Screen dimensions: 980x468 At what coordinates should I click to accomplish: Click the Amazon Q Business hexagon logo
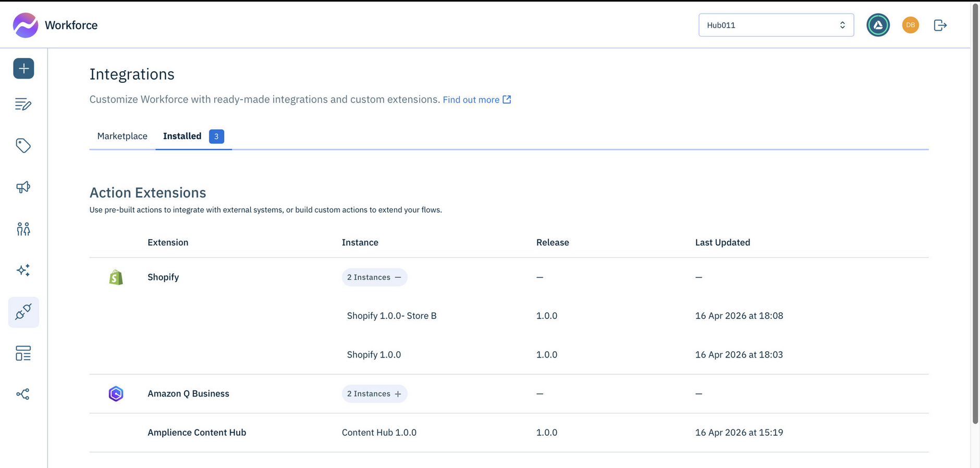(116, 393)
